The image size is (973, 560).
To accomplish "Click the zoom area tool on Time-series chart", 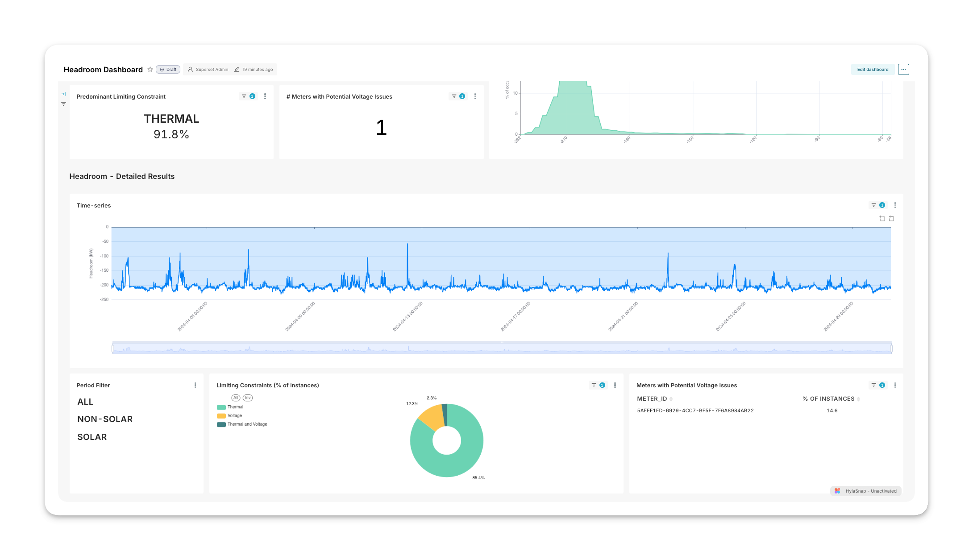I will 882,219.
